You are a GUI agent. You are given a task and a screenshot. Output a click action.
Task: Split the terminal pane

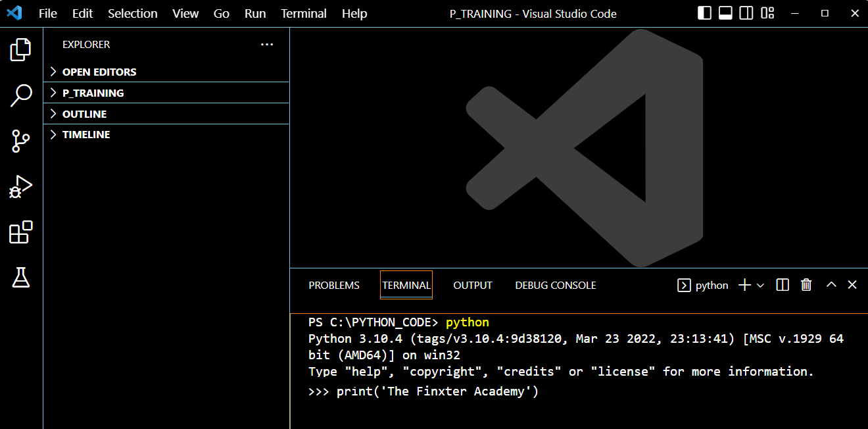click(782, 285)
